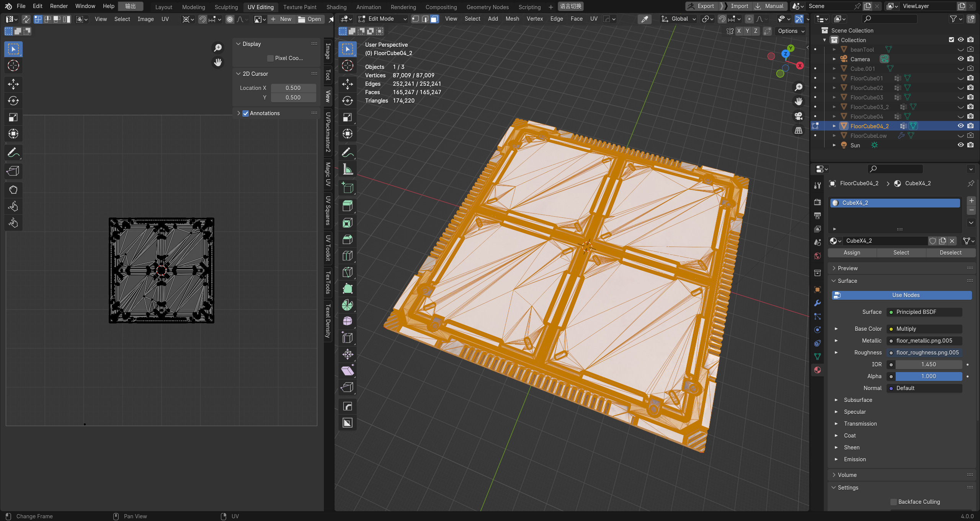
Task: Expand FloorCube04_2 in the outliner
Action: [834, 126]
